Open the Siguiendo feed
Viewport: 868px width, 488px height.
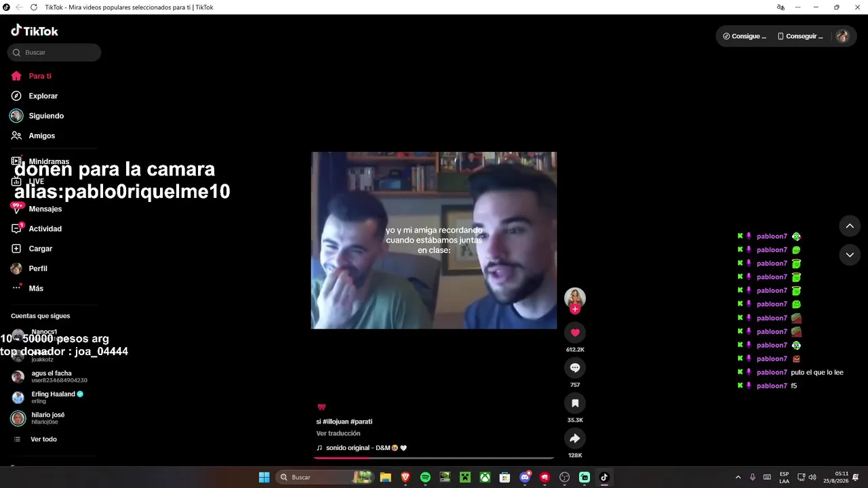coord(37,116)
